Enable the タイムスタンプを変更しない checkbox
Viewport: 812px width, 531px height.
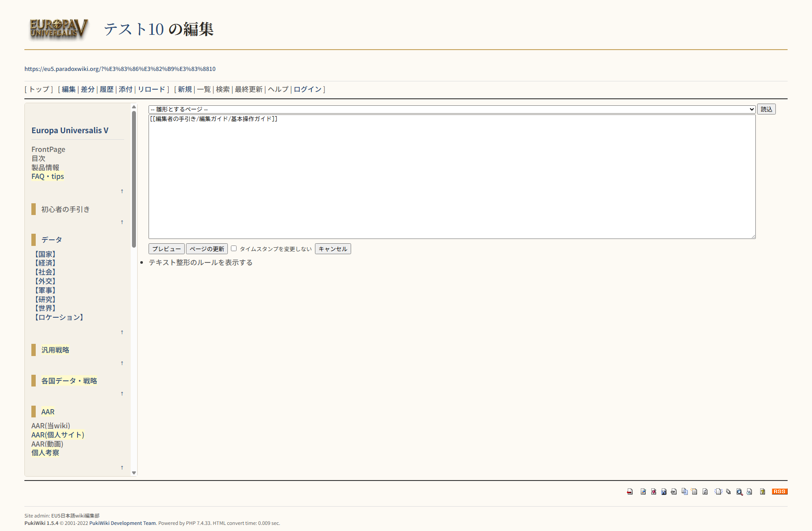pyautogui.click(x=234, y=248)
